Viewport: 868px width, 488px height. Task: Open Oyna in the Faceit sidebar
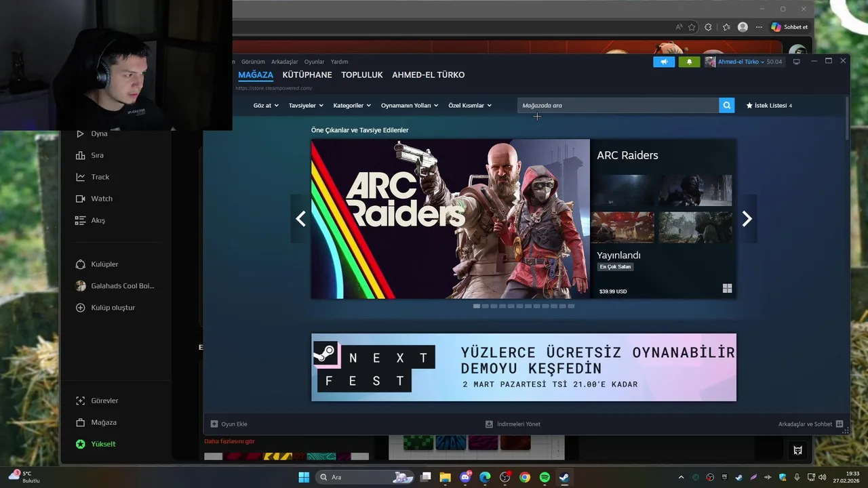tap(92, 134)
